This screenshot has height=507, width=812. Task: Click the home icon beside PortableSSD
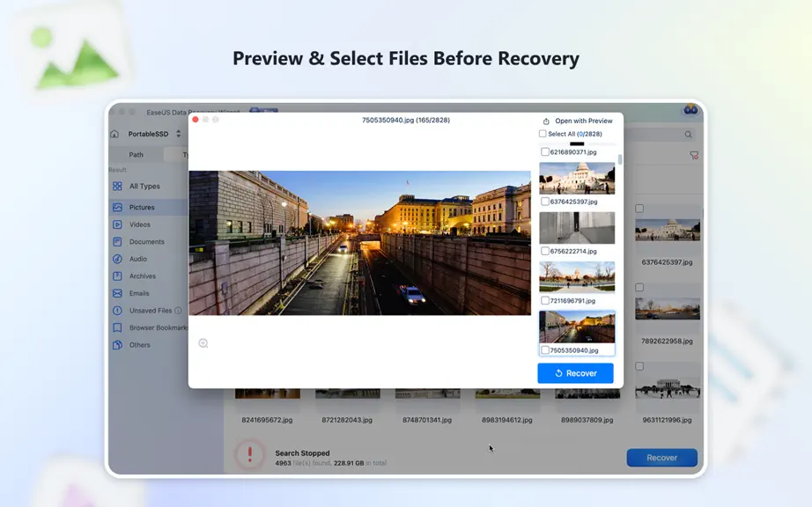click(114, 134)
